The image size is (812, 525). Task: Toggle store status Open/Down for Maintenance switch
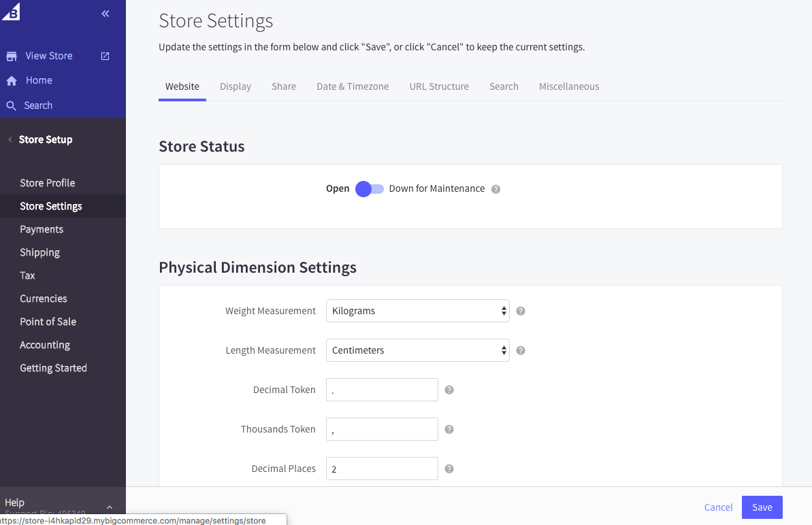pos(370,189)
